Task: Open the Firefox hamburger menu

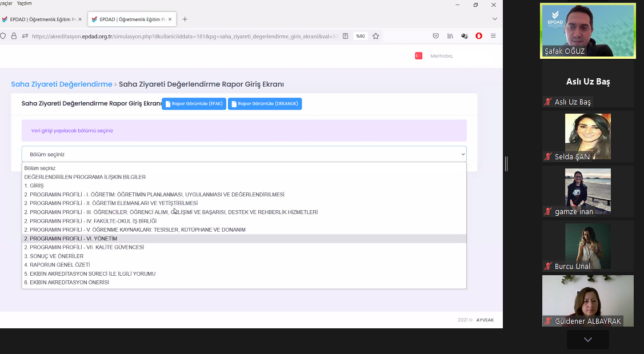Action: 493,36
